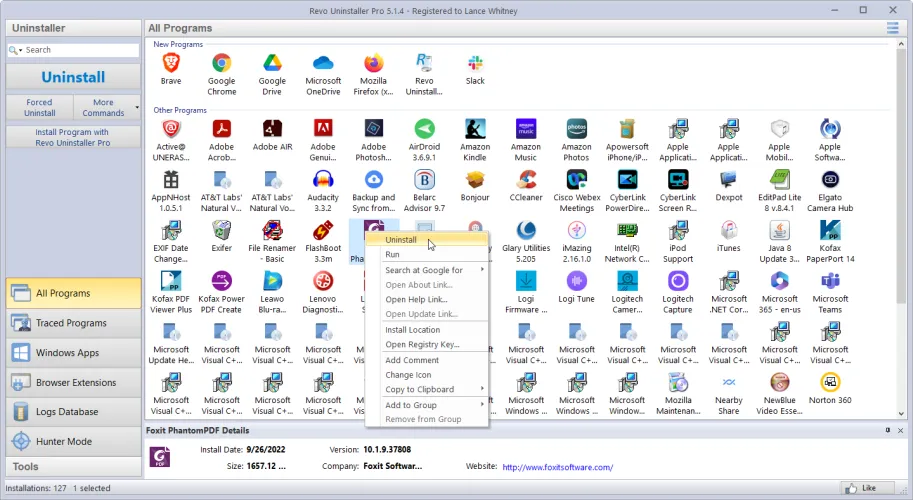This screenshot has width=913, height=500.
Task: Open the search options dropdown by the magnifier
Action: click(x=15, y=50)
